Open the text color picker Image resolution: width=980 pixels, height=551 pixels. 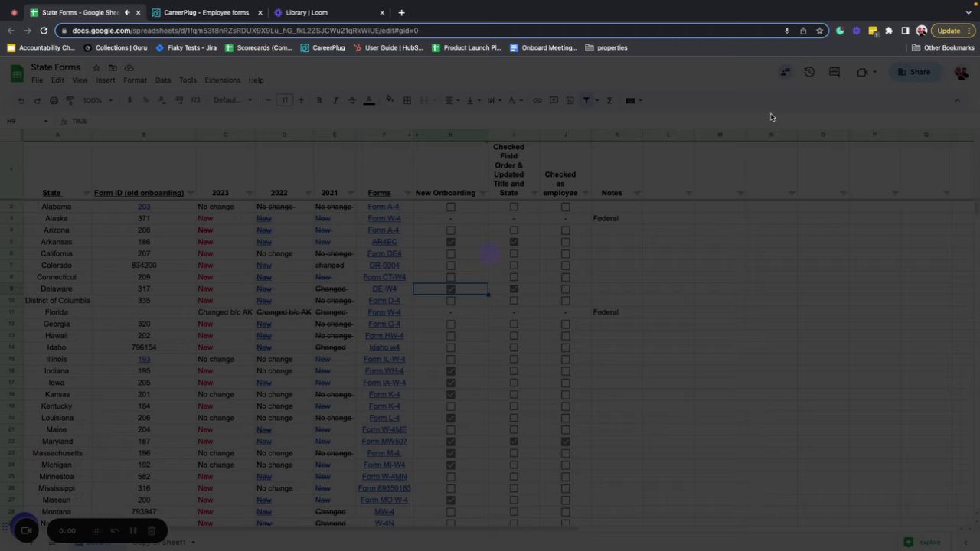tap(369, 100)
